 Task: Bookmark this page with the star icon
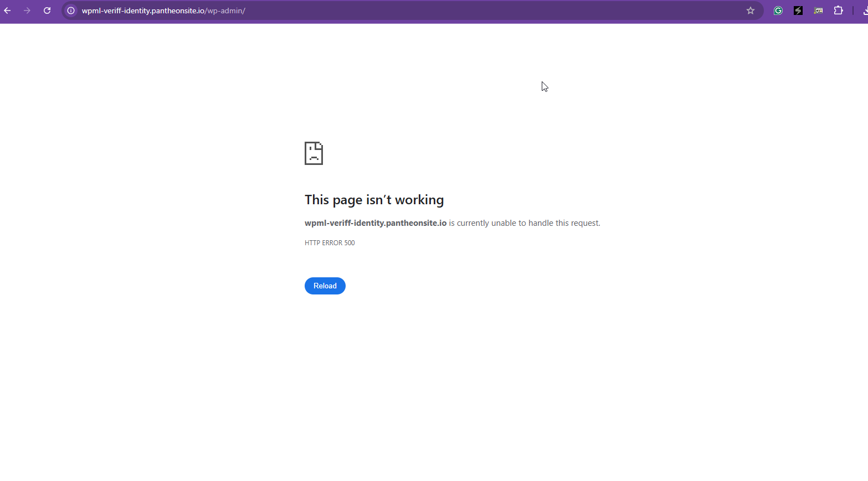[751, 11]
